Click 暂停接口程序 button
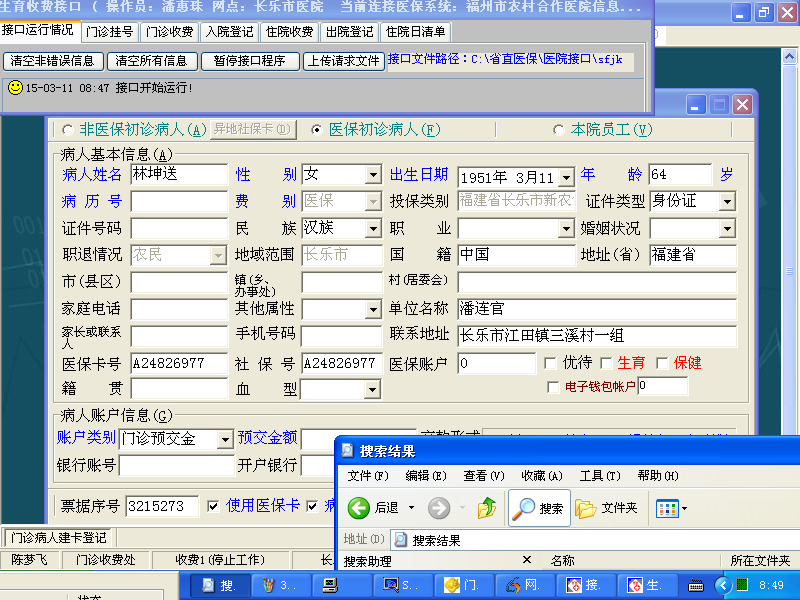The height and width of the screenshot is (600, 800). point(249,61)
